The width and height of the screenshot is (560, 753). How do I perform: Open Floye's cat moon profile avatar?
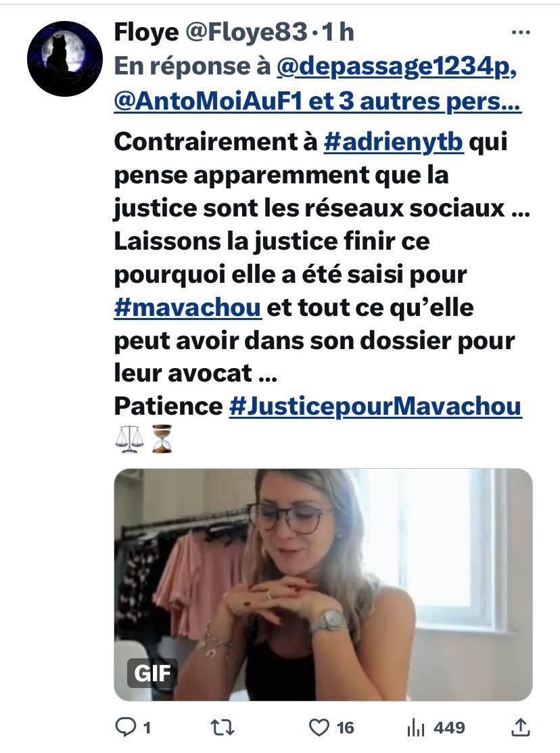[x=65, y=59]
